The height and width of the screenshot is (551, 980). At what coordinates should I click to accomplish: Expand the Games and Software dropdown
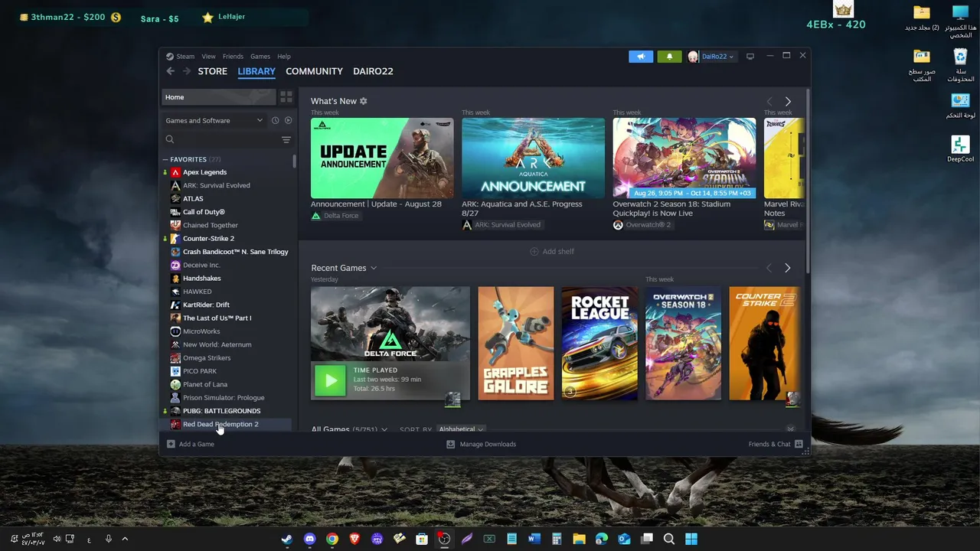pos(214,120)
